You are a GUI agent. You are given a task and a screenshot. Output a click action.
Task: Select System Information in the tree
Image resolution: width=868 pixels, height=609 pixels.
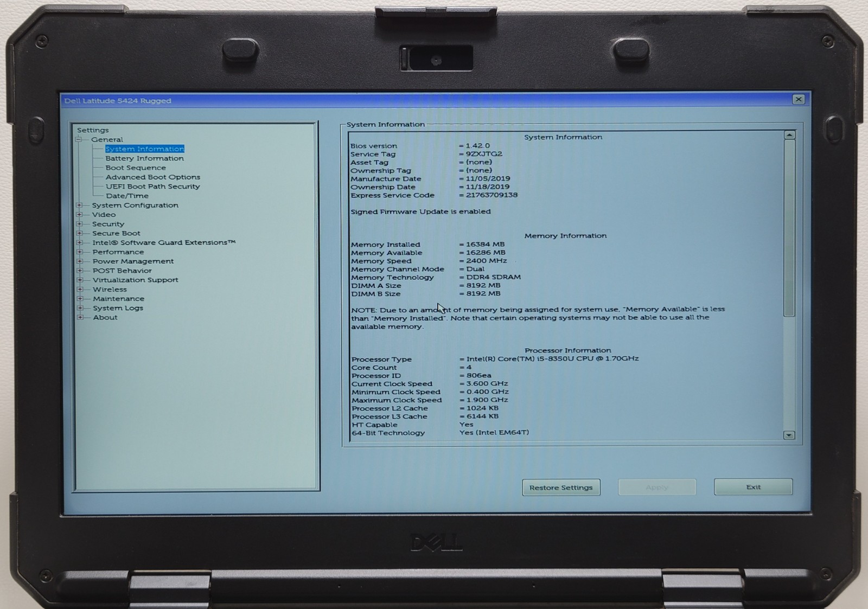(x=145, y=149)
